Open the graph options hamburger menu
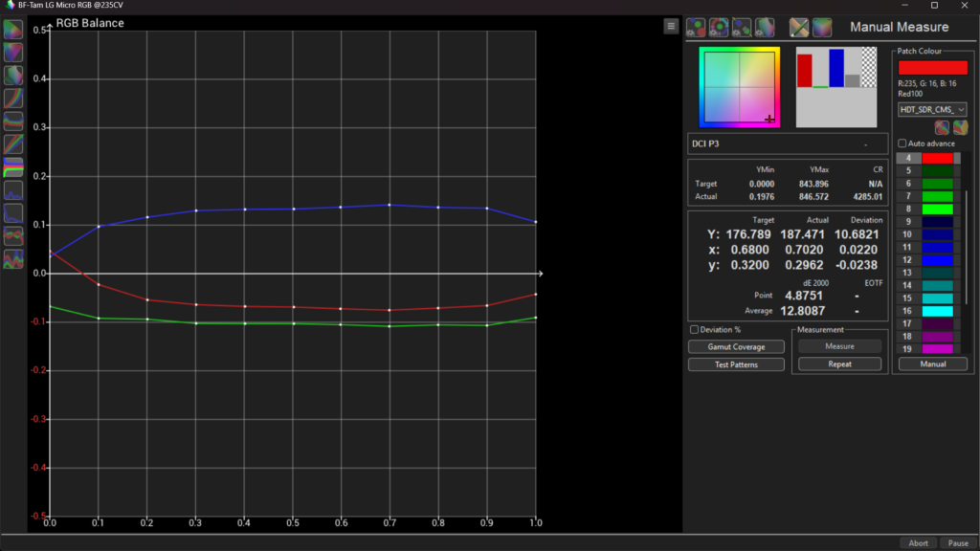The image size is (980, 551). pyautogui.click(x=671, y=26)
